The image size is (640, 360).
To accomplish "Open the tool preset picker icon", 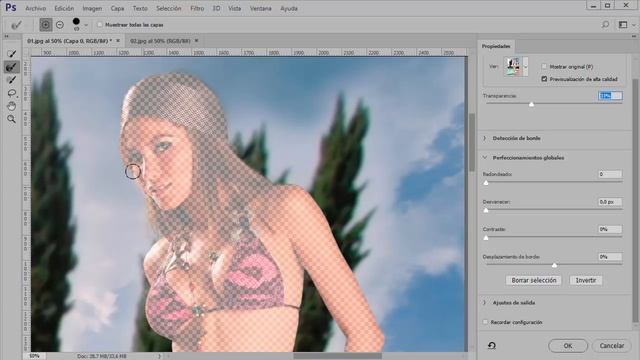I will (16, 25).
